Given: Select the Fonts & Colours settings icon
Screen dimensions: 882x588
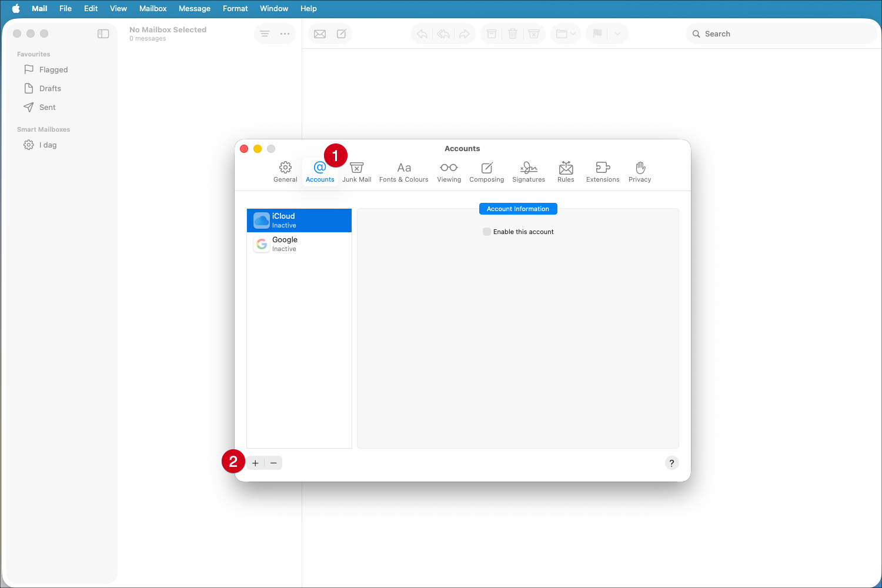Looking at the screenshot, I should [x=404, y=171].
